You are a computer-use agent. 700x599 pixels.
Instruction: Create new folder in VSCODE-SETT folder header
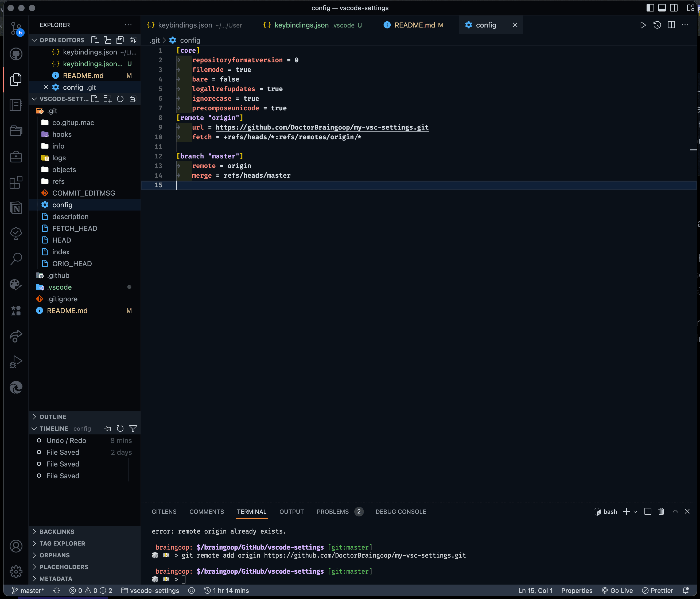tap(107, 99)
